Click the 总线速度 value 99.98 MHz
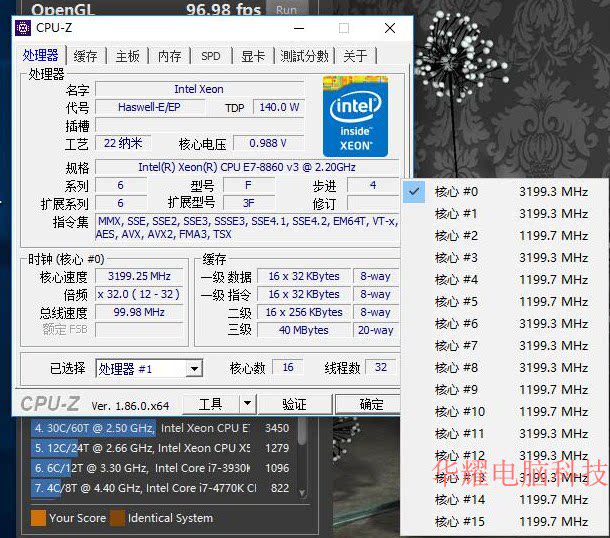The image size is (610, 538). pyautogui.click(x=139, y=312)
